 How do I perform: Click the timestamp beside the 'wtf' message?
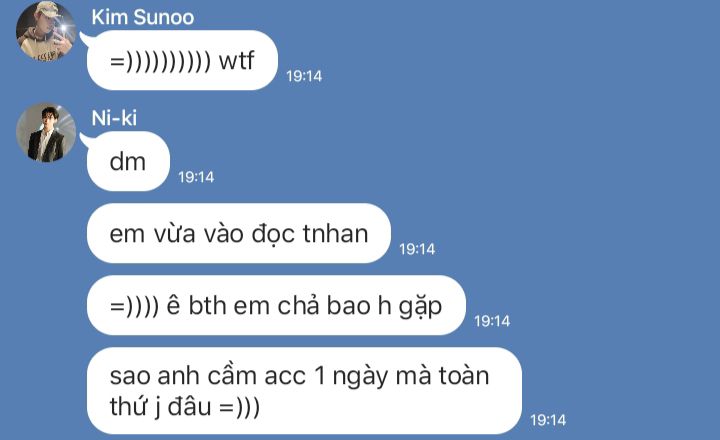(x=304, y=76)
